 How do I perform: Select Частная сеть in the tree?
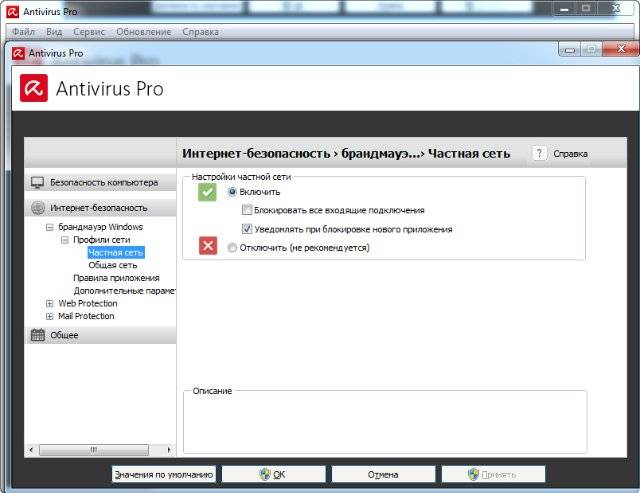116,253
